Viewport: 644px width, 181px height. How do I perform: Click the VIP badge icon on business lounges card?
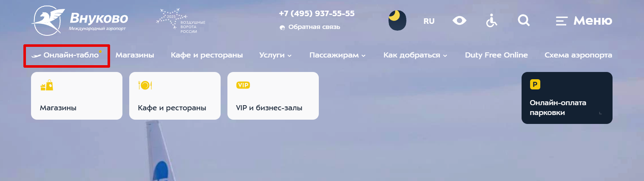(x=243, y=85)
